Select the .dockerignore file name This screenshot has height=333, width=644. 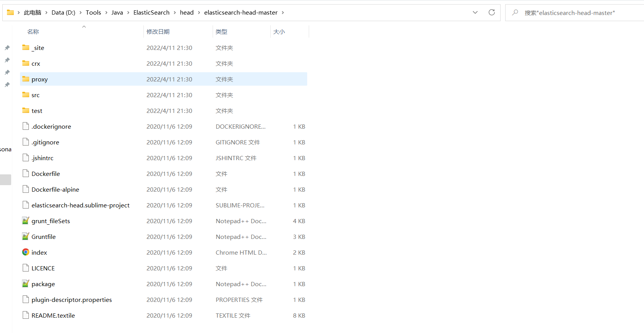tap(51, 126)
